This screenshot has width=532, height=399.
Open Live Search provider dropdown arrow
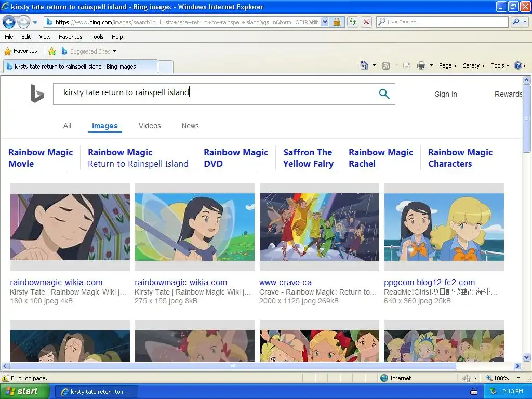[525, 22]
